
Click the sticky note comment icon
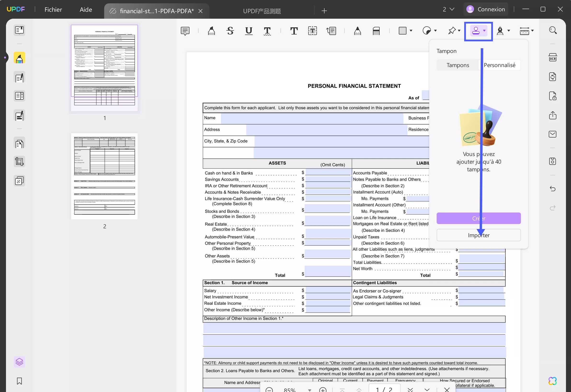[x=185, y=31]
